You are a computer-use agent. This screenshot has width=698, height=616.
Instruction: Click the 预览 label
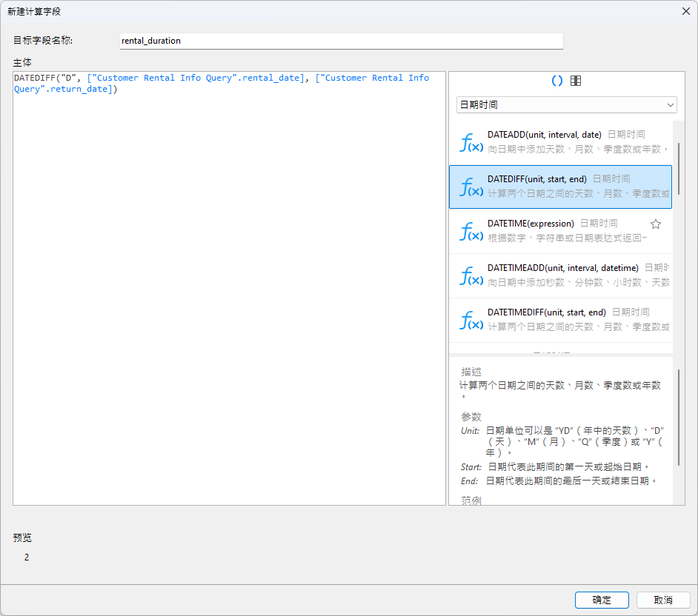22,538
